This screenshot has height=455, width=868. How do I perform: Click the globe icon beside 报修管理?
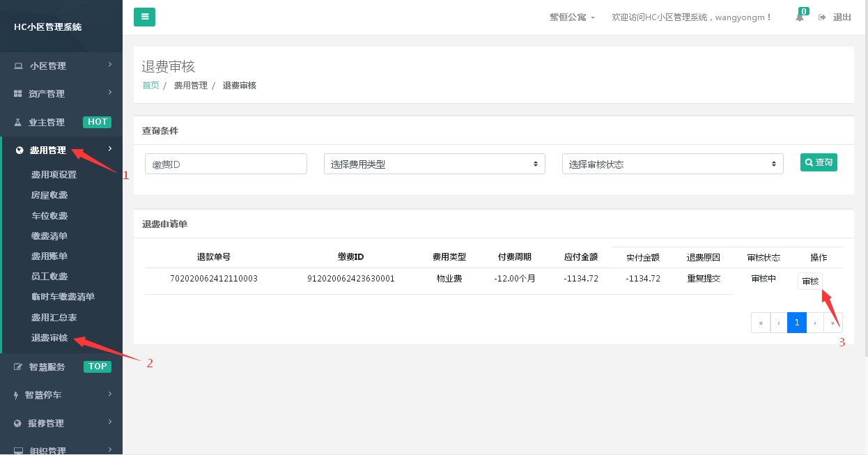point(18,424)
